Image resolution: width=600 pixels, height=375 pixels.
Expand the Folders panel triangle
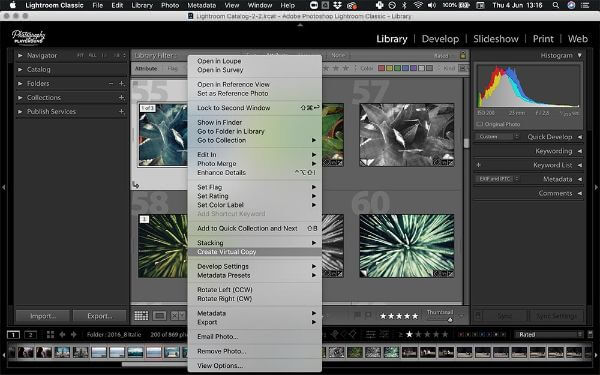[20, 83]
